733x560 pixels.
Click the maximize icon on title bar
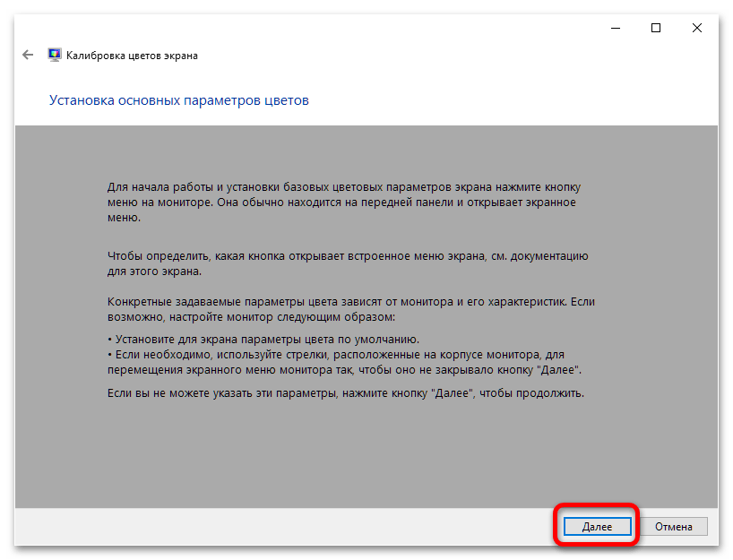pos(655,28)
